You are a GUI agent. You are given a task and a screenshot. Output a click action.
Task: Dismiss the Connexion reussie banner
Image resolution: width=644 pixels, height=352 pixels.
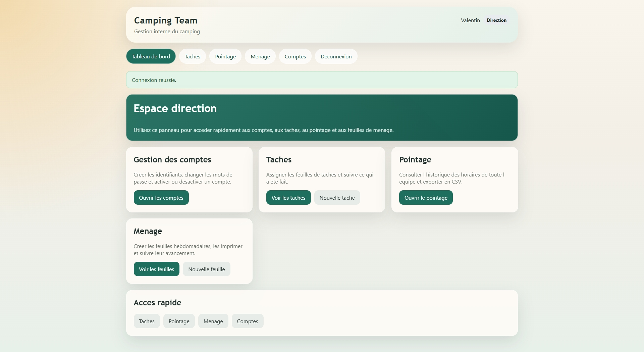tap(322, 80)
